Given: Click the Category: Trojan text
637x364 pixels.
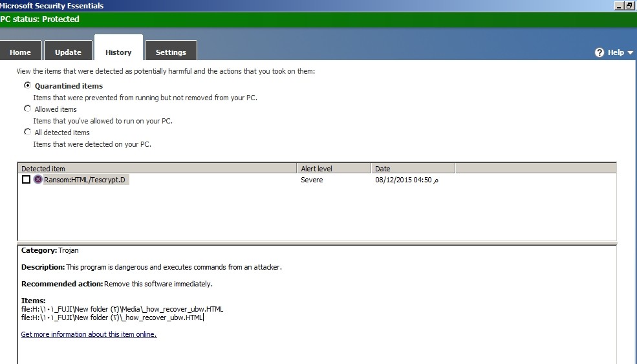Looking at the screenshot, I should tap(50, 250).
